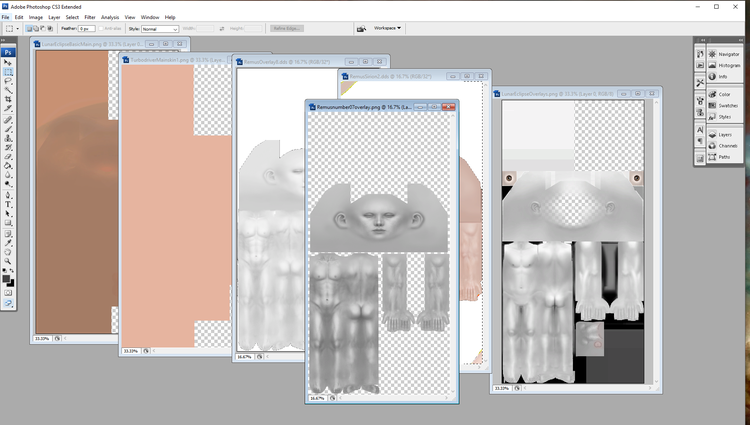Open the Tool Presets panel icon
Viewport: 750px width, 425px height.
(700, 83)
